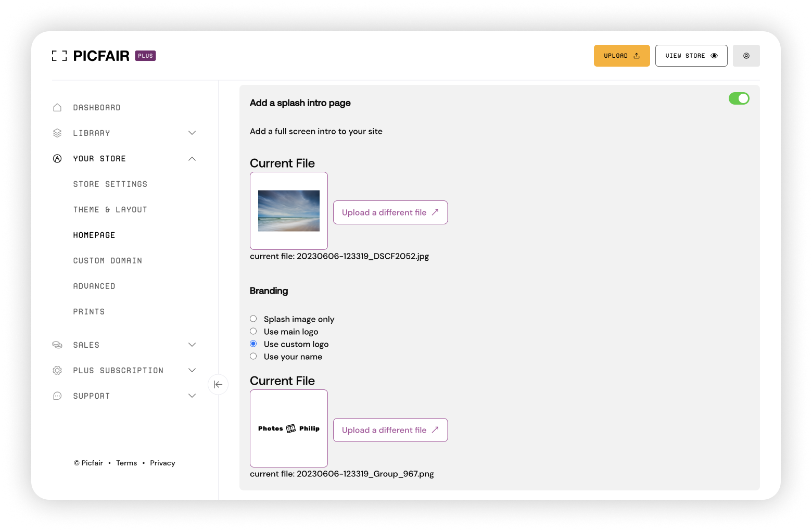Viewport: 812px width, 531px height.
Task: Open the account profile icon button
Action: point(746,56)
